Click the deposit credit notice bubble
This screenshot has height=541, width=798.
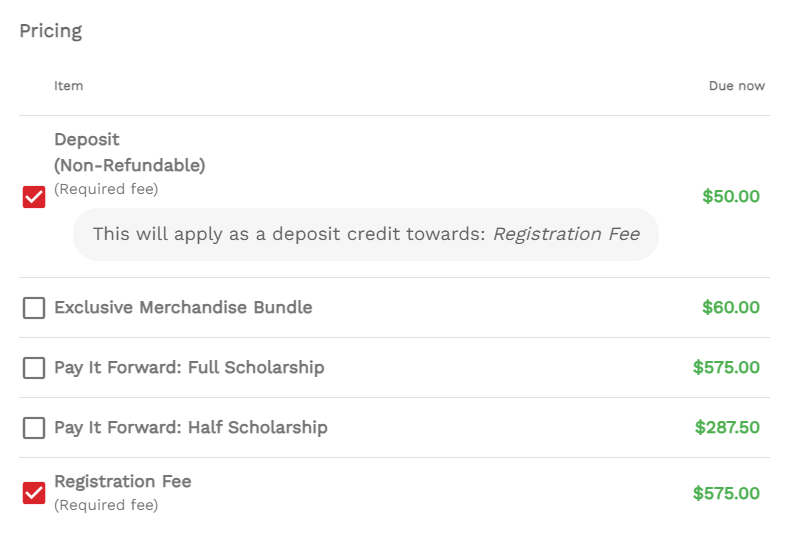coord(366,235)
